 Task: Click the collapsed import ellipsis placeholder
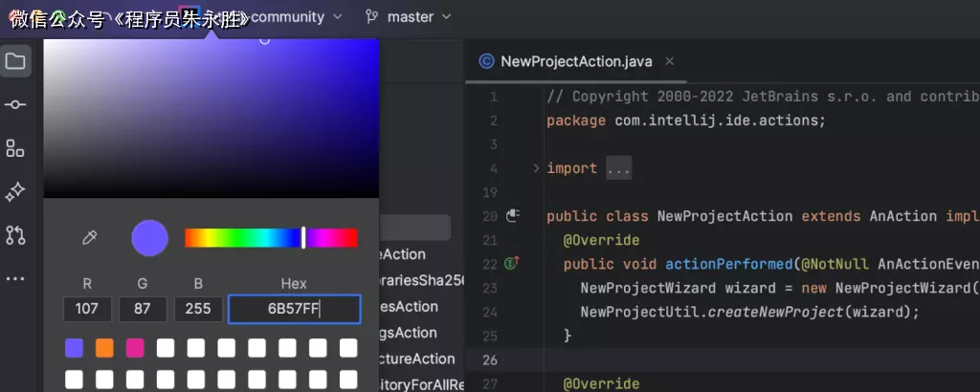click(x=618, y=168)
